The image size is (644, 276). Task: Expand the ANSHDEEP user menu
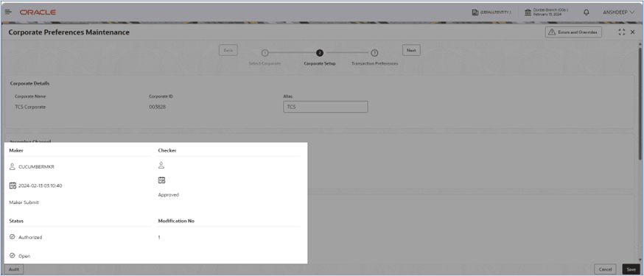pyautogui.click(x=618, y=13)
